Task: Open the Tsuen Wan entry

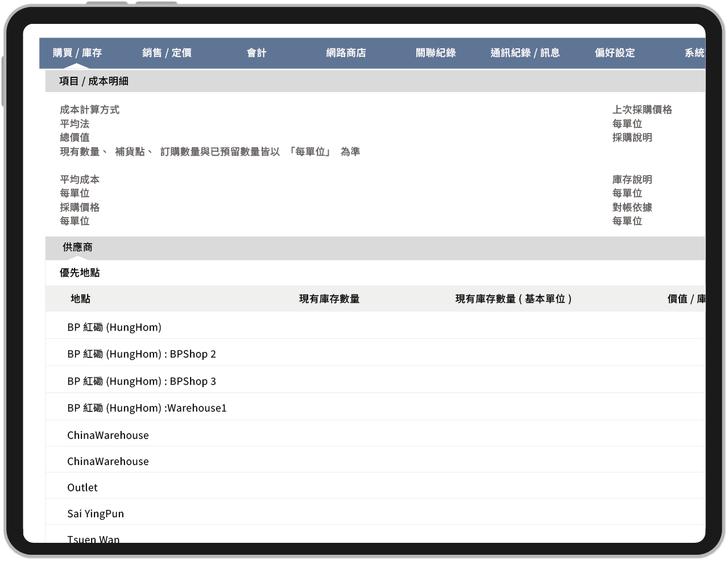Action: [93, 537]
